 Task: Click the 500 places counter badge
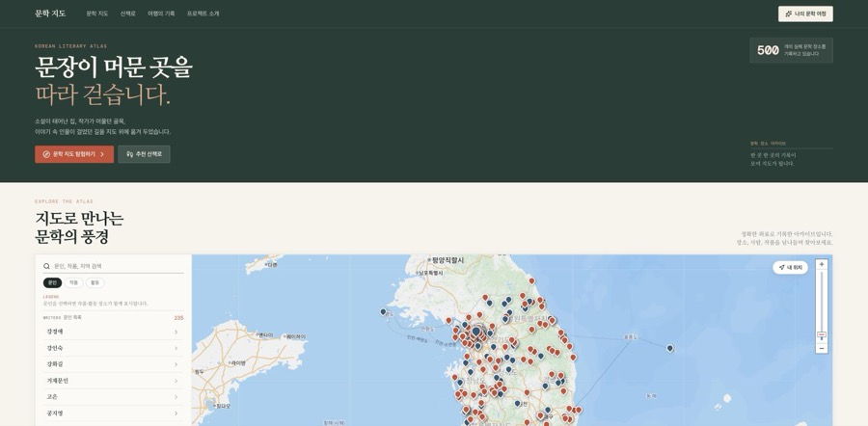(791, 50)
